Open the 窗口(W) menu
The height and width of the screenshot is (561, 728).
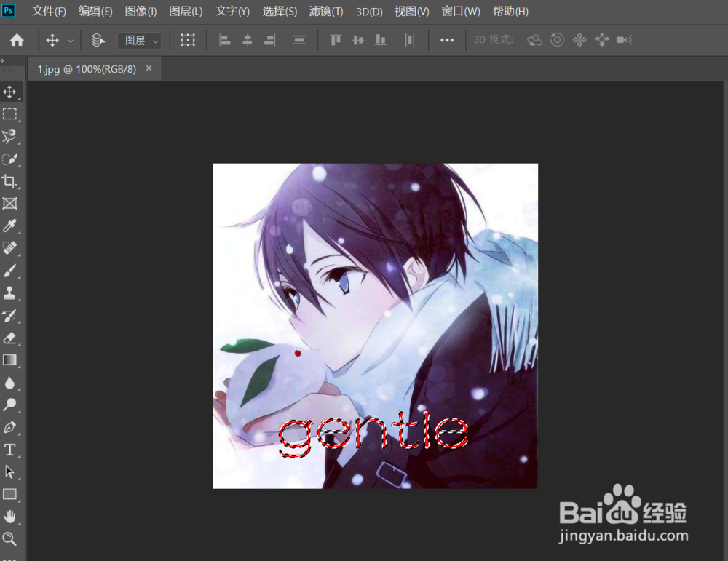pyautogui.click(x=461, y=11)
